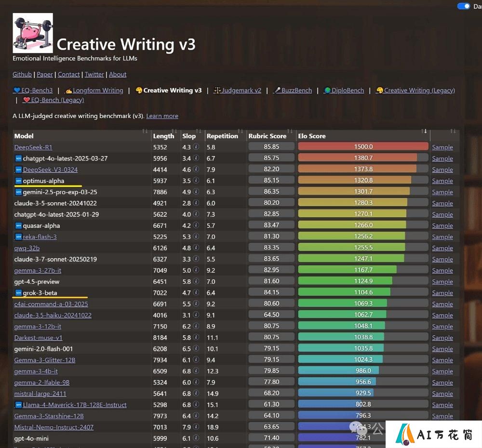This screenshot has height=448, width=482.
Task: Click slop info icon for c4ai-command-a-03-2025
Action: (x=196, y=303)
